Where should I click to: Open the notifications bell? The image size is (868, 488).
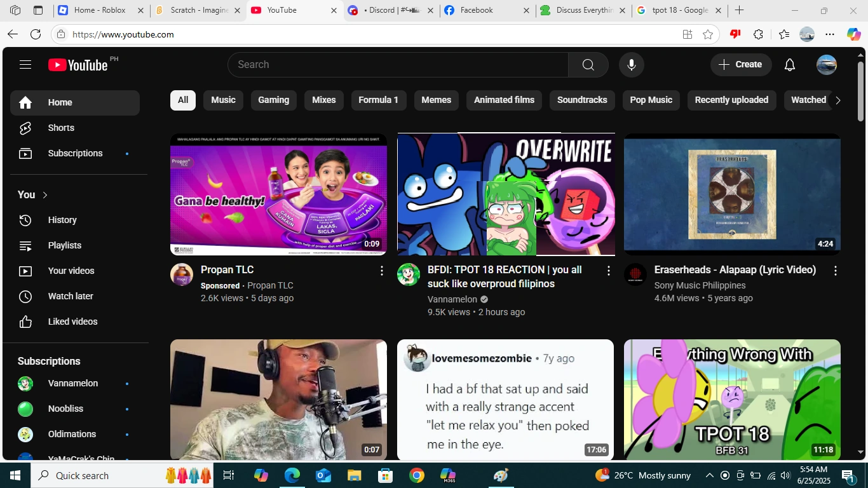point(789,64)
